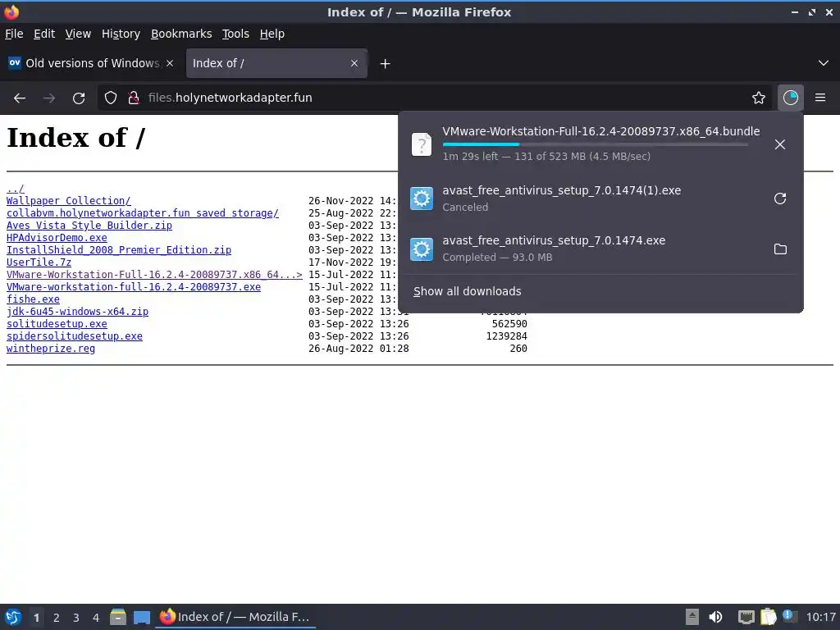Cancel the VMware bundle download

(x=780, y=144)
